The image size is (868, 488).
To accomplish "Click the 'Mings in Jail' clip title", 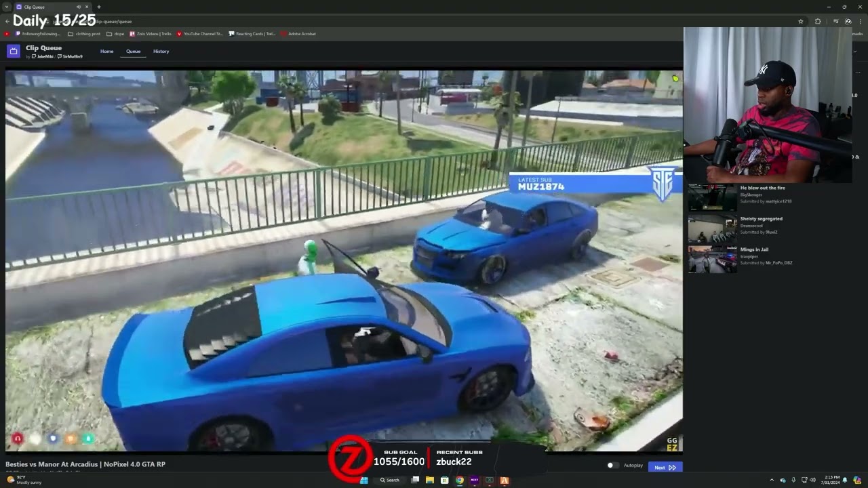I will (754, 249).
